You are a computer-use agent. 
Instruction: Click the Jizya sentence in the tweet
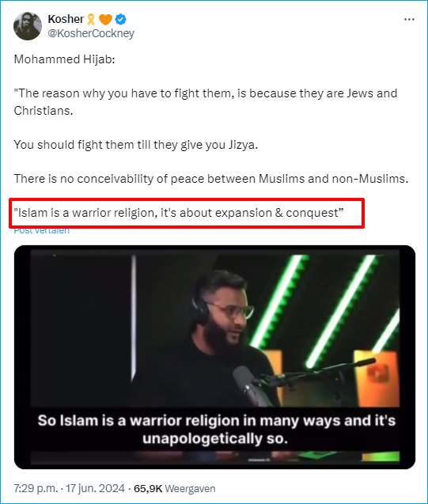tap(136, 145)
